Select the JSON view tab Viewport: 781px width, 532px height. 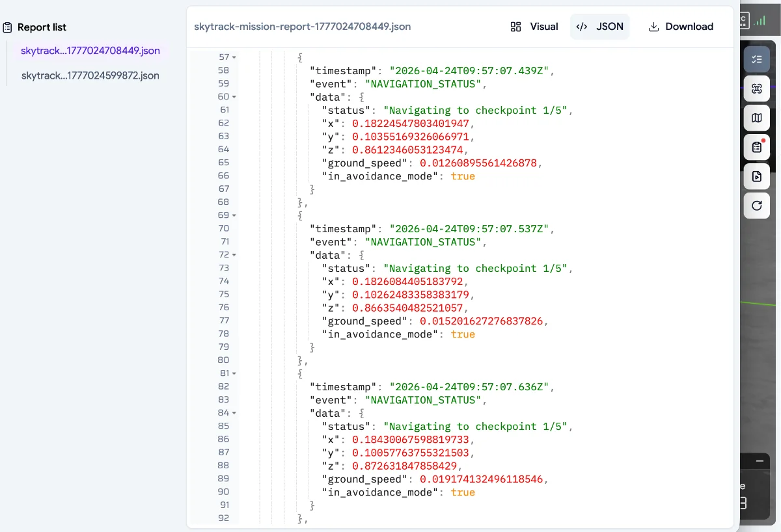click(600, 27)
